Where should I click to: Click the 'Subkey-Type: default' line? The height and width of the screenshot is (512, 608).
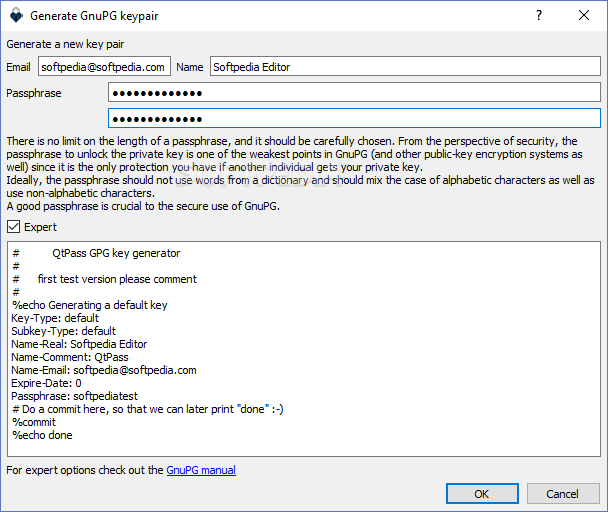pos(63,331)
